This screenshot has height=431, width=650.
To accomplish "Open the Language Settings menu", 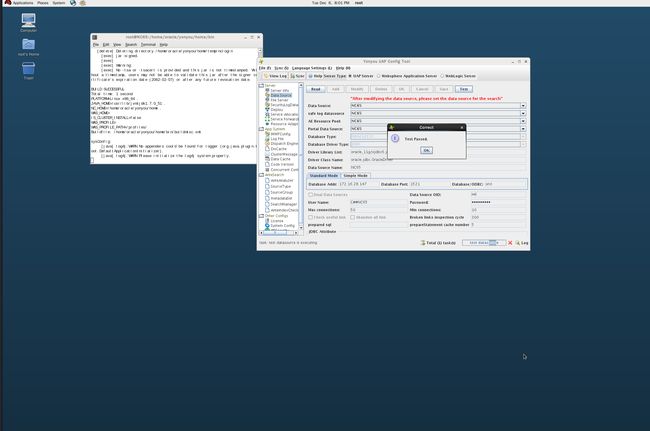I will click(312, 68).
